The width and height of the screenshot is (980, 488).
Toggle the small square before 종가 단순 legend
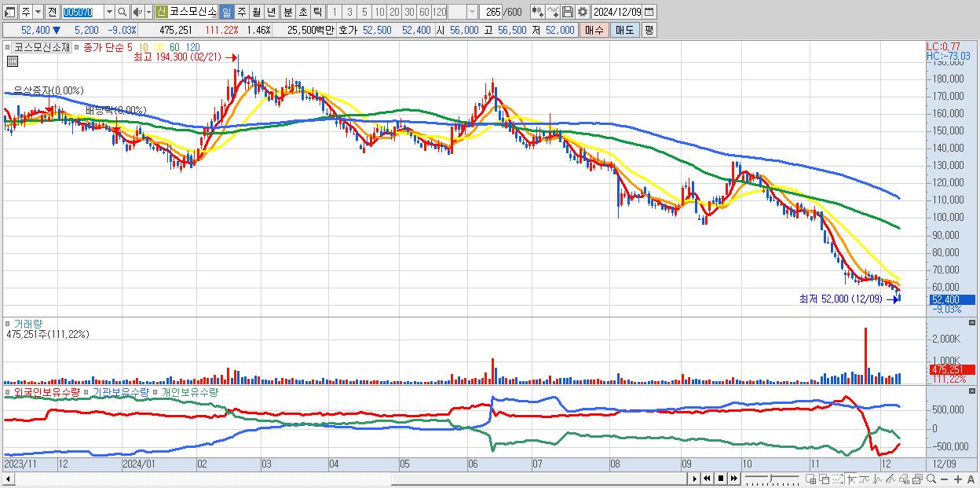pyautogui.click(x=77, y=47)
